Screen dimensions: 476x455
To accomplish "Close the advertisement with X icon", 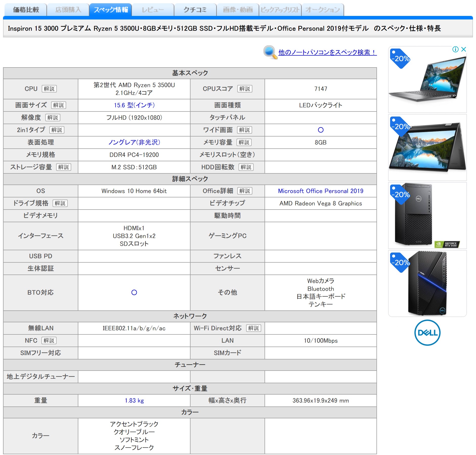I will pyautogui.click(x=464, y=49).
